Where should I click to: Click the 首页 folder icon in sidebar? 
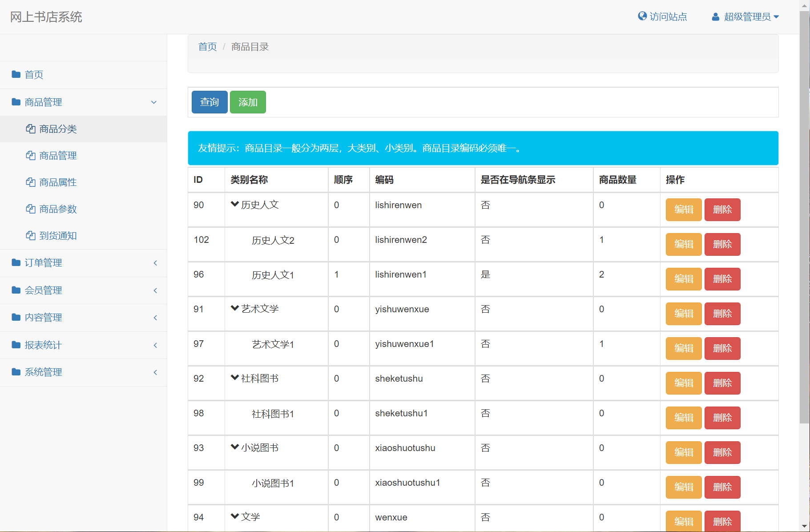coord(16,75)
